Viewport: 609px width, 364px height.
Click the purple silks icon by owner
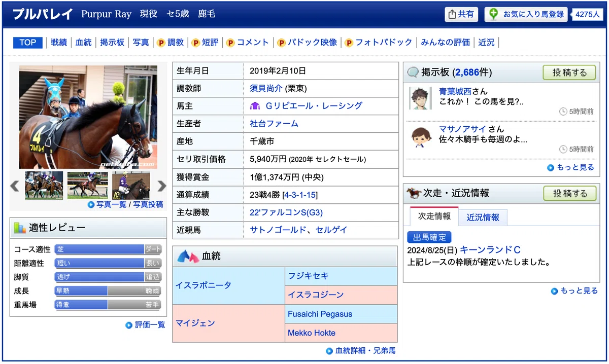pos(255,106)
